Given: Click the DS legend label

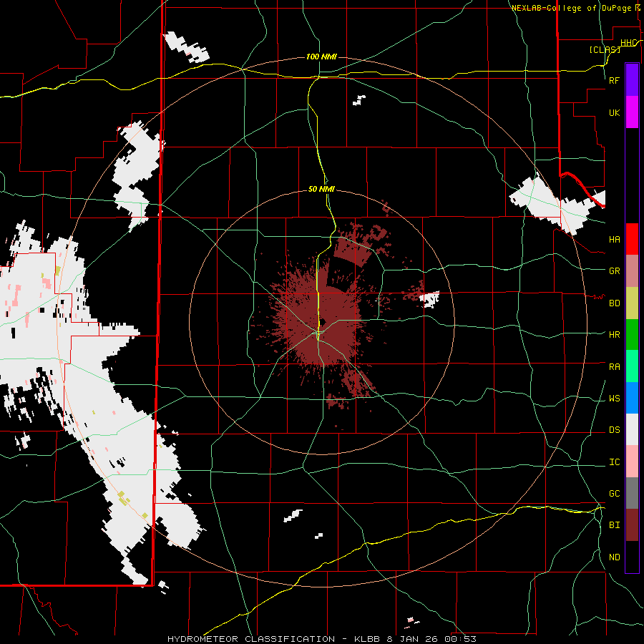Looking at the screenshot, I should tap(615, 430).
